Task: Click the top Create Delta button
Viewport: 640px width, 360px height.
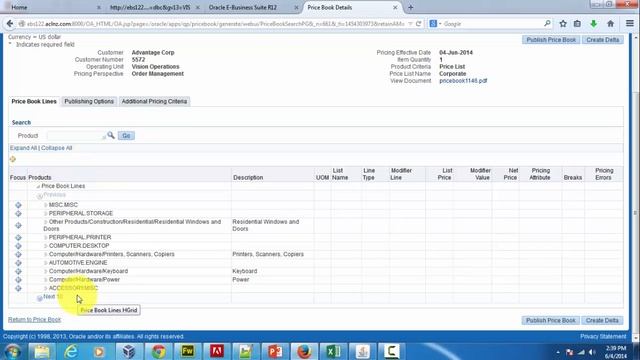Action: [x=602, y=40]
